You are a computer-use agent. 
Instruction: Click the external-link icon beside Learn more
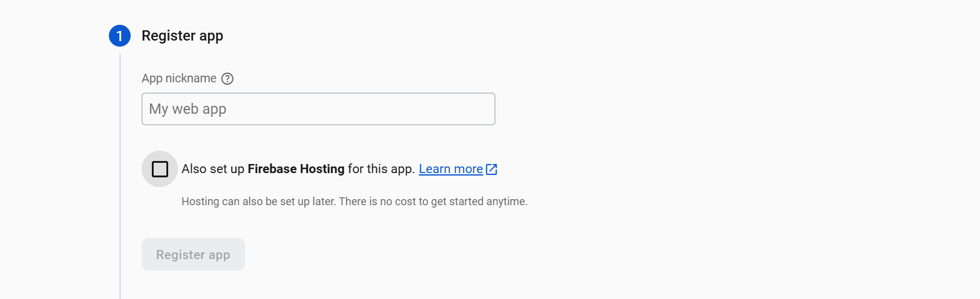[x=492, y=169]
